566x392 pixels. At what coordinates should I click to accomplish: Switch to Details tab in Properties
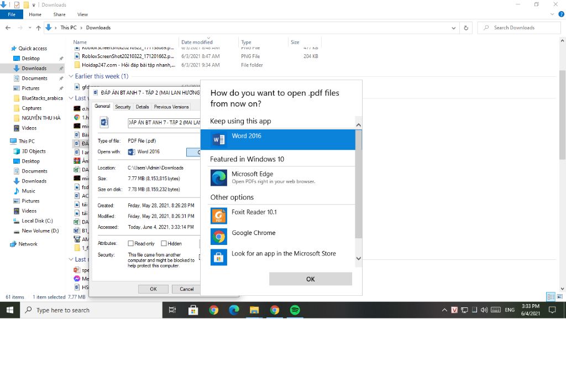(142, 107)
